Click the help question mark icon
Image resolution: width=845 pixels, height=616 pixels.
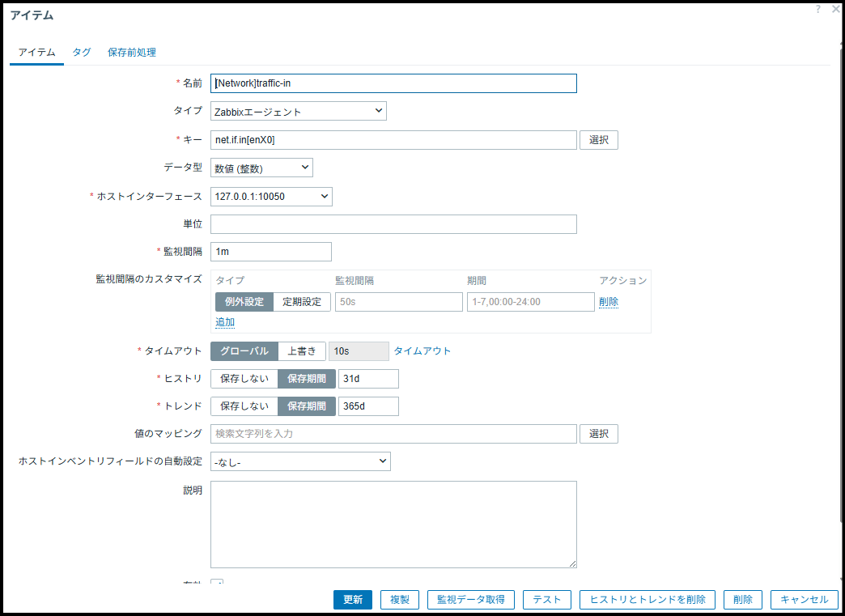pyautogui.click(x=818, y=9)
